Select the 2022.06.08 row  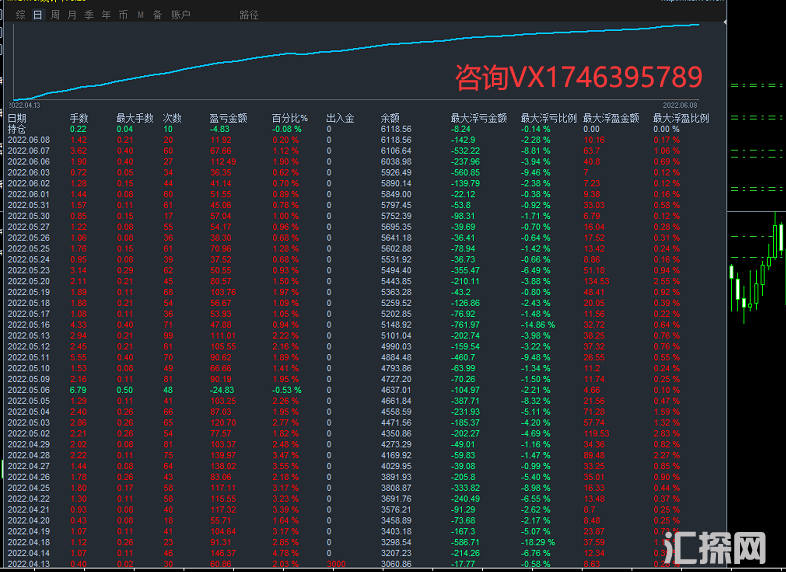pyautogui.click(x=28, y=140)
